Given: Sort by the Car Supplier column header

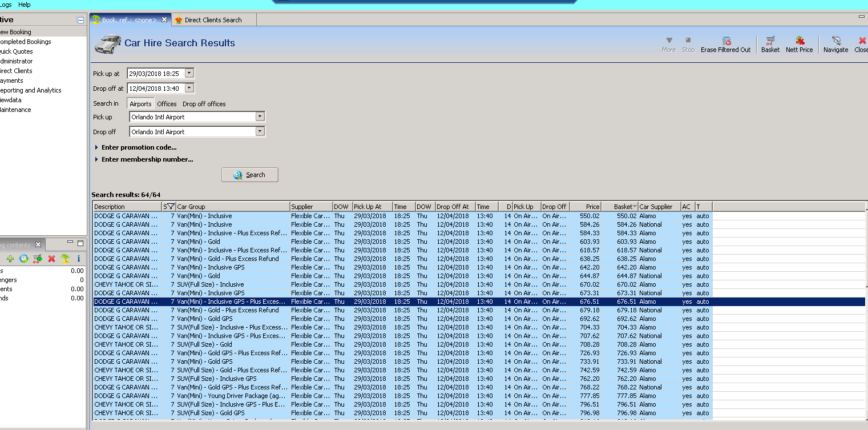Looking at the screenshot, I should coord(659,207).
